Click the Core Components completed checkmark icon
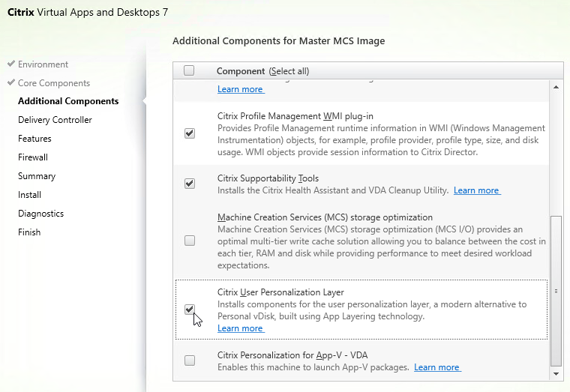The width and height of the screenshot is (570, 392). pyautogui.click(x=11, y=82)
